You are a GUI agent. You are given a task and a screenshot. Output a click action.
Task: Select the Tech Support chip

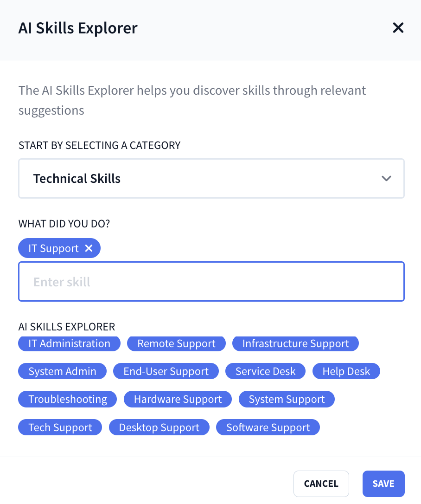tap(60, 427)
